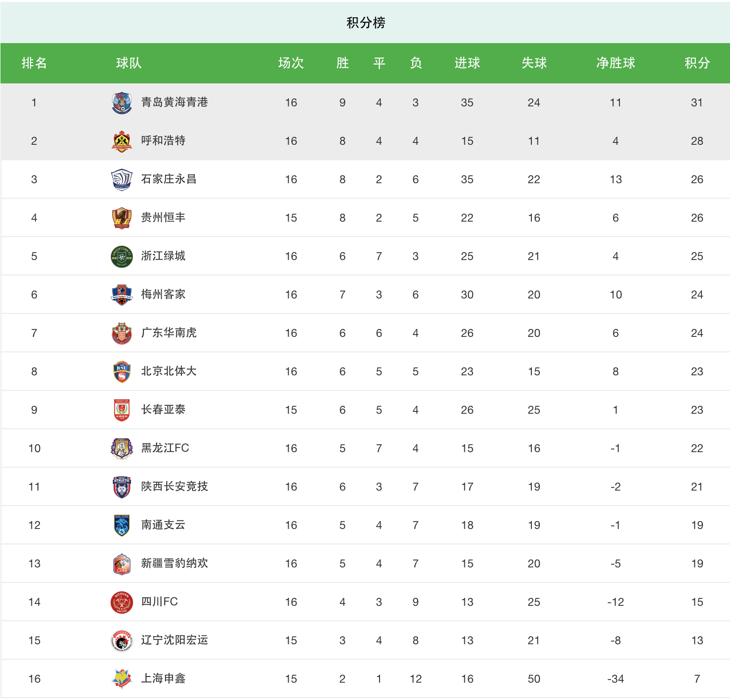Click the 新疆雪豹纳欢 team name

pos(175,563)
